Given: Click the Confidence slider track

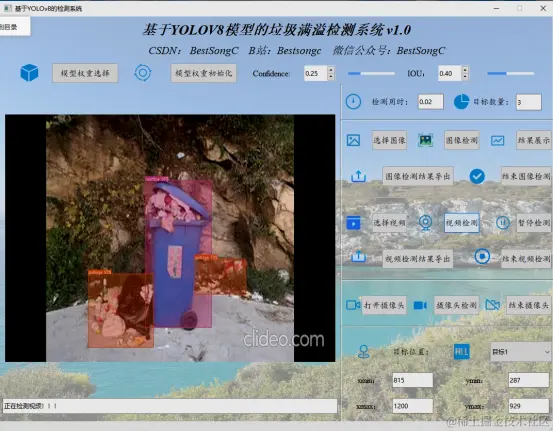Looking at the screenshot, I should pos(371,73).
